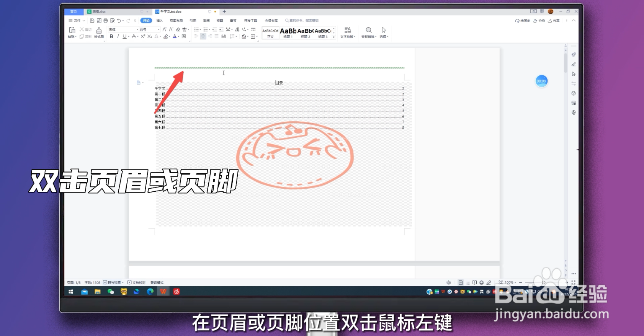This screenshot has height=336, width=644.
Task: Click the vertical scrollbar thumb
Action: pyautogui.click(x=566, y=63)
